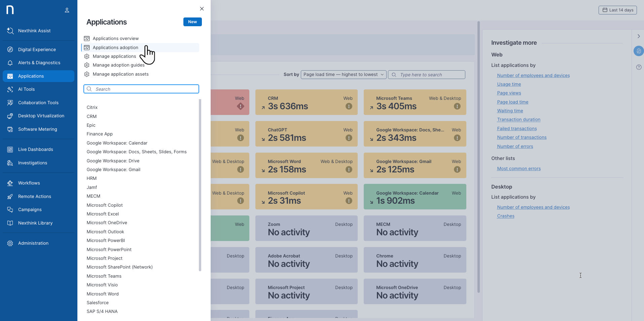Open the ChatGPT application card

pos(306,134)
